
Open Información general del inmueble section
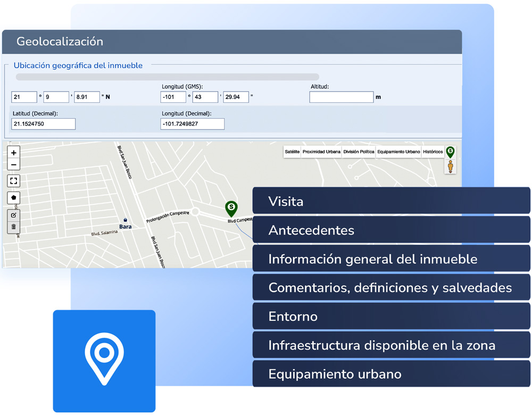click(391, 259)
